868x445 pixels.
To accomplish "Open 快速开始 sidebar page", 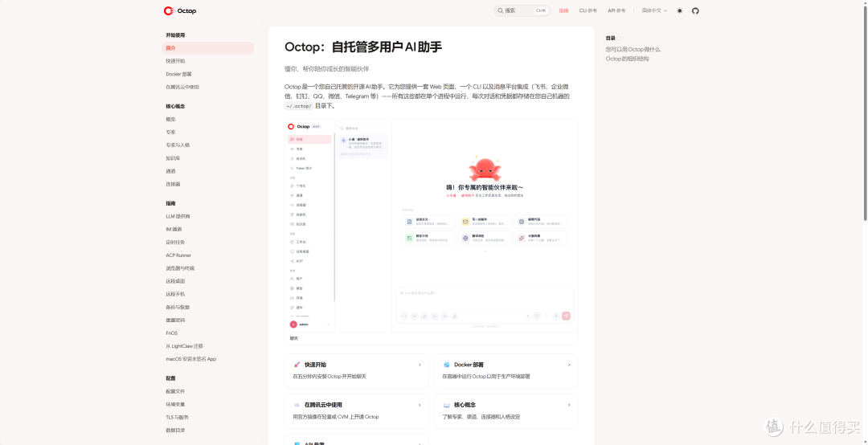I will 175,61.
